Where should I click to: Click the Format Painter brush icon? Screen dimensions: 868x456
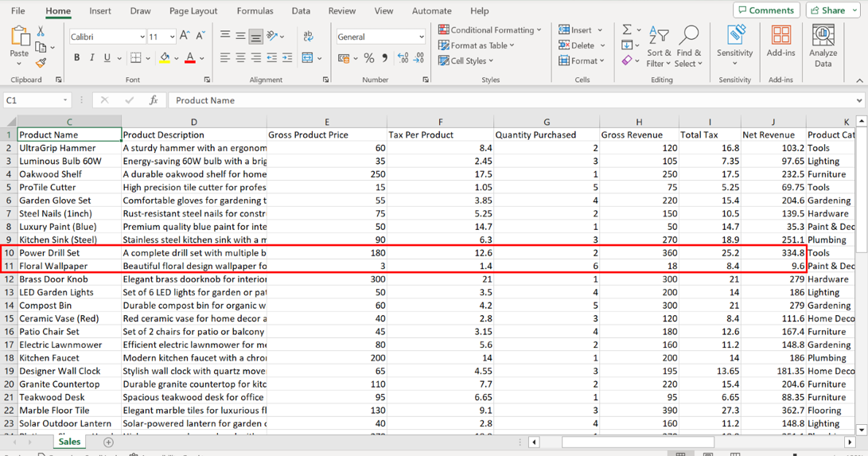[41, 62]
